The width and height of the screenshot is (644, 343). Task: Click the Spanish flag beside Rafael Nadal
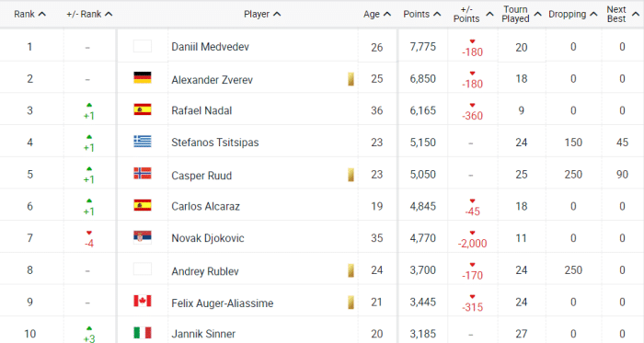[x=143, y=109]
